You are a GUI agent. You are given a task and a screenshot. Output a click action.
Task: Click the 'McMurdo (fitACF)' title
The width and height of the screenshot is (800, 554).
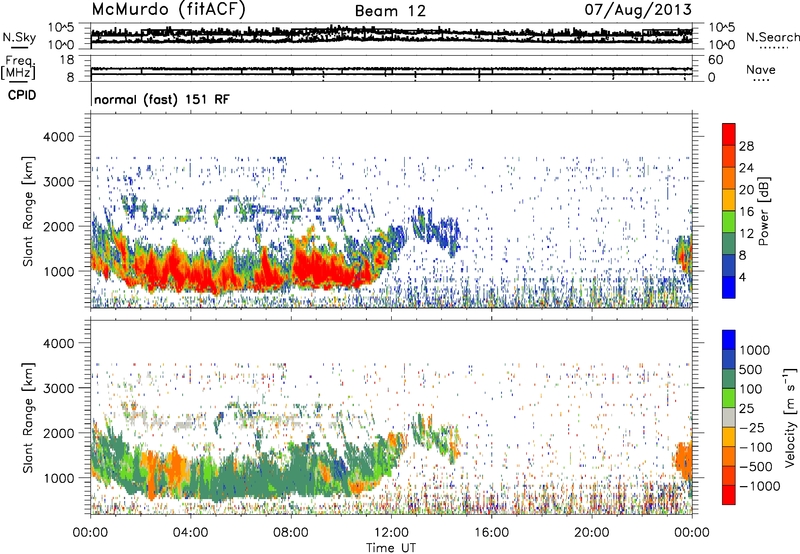click(168, 9)
